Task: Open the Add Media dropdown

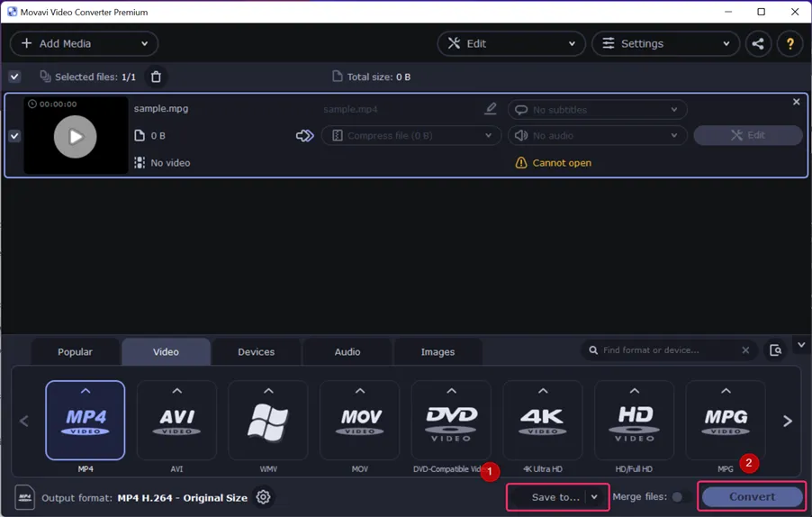Action: [84, 43]
